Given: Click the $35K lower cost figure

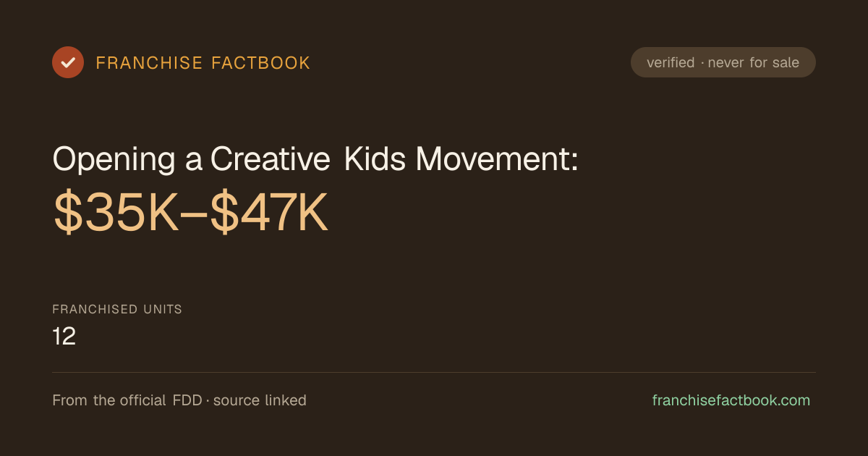Looking at the screenshot, I should pyautogui.click(x=116, y=215).
